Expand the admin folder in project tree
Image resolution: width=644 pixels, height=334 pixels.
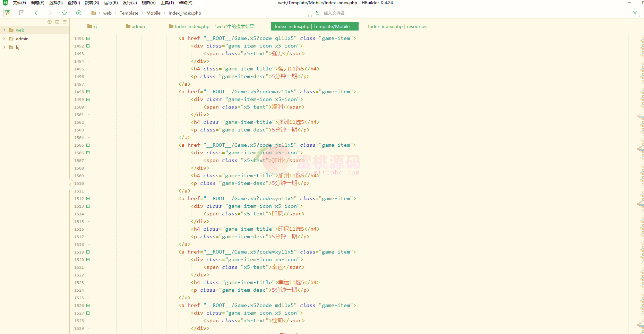pos(4,39)
